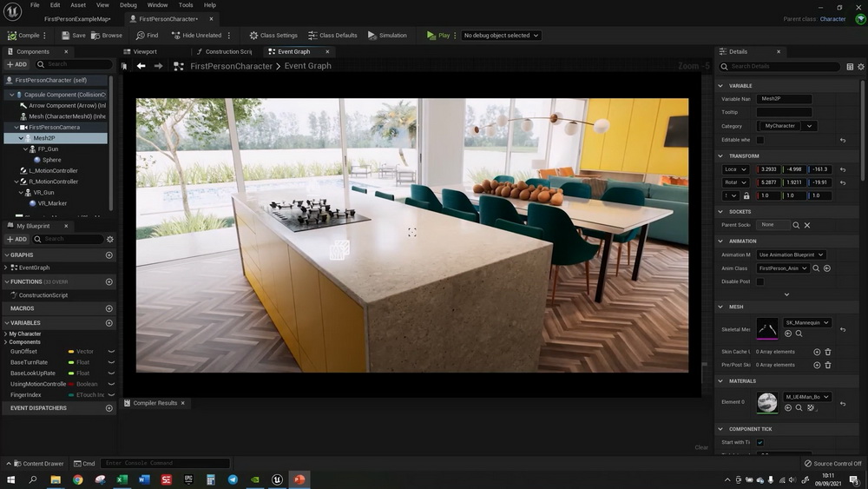Open Class Settings

273,36
